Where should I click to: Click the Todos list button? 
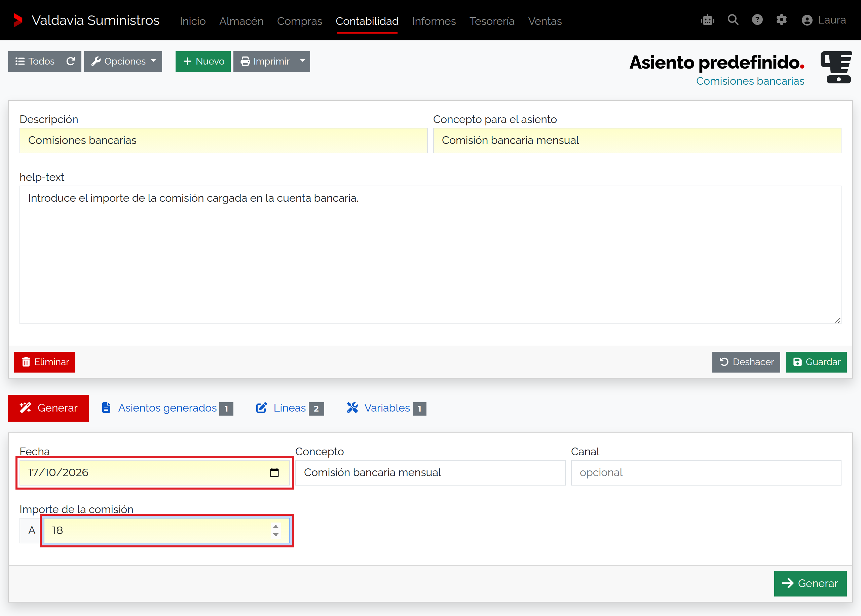tap(35, 62)
